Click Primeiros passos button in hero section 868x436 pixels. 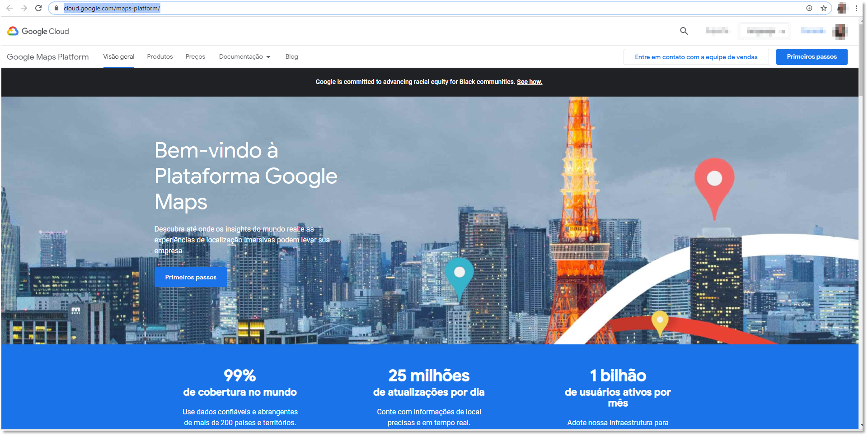[x=191, y=277]
